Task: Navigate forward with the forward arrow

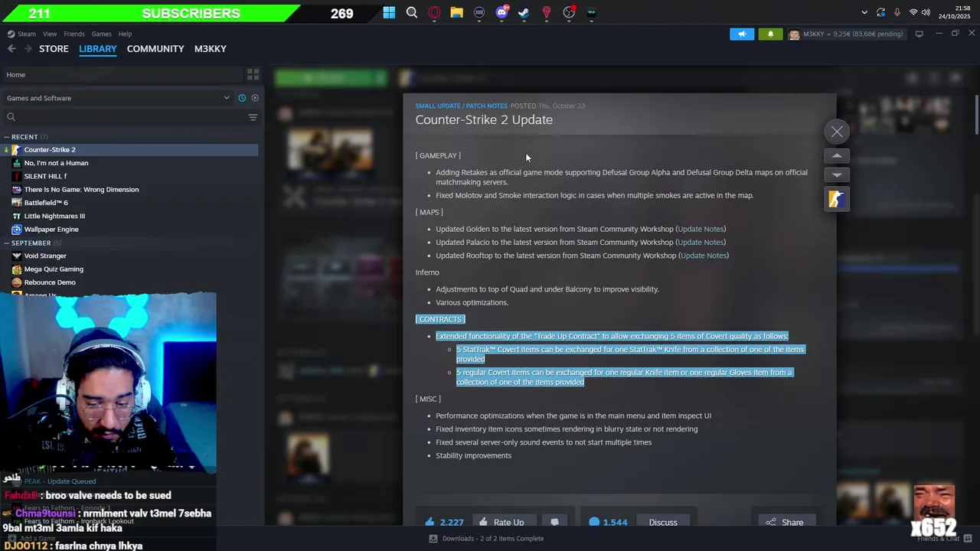Action: pos(28,48)
